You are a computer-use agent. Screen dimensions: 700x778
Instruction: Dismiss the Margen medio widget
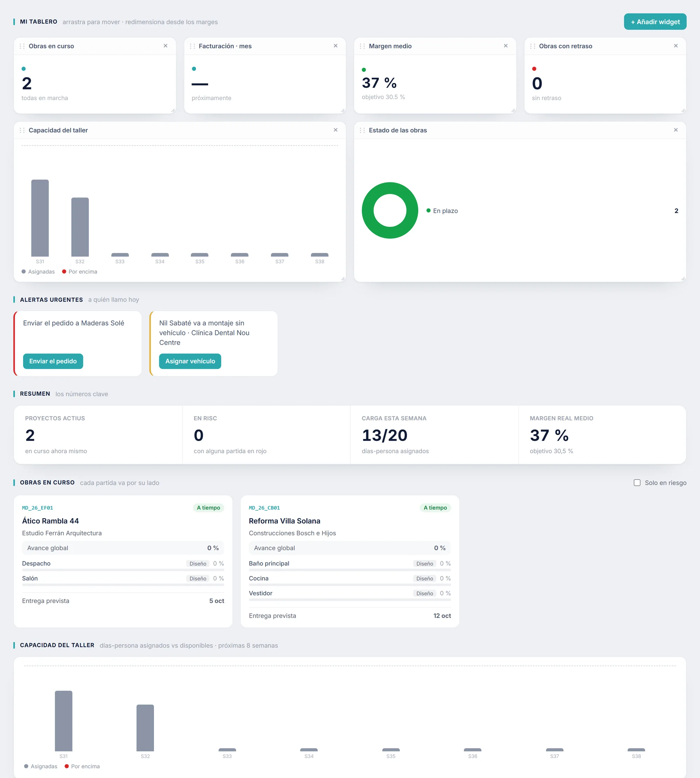pos(506,46)
